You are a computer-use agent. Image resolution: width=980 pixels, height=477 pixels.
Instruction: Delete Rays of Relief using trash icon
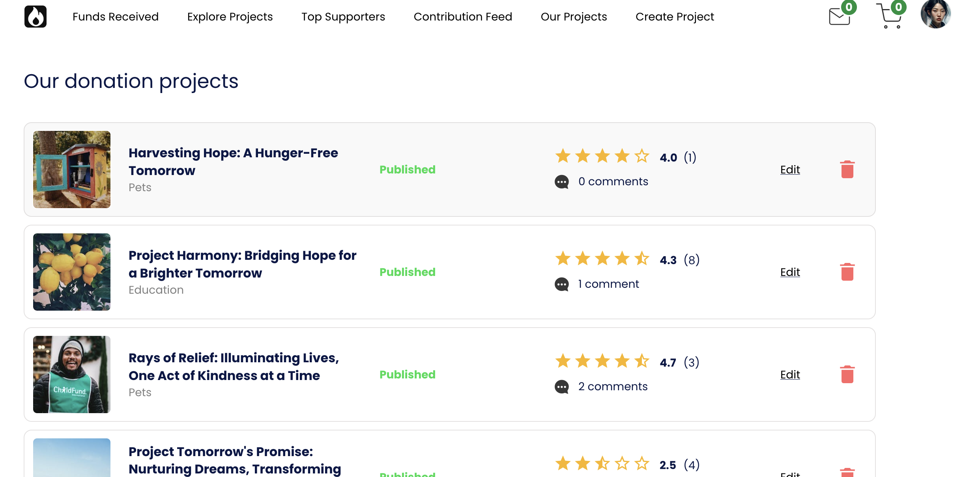847,375
